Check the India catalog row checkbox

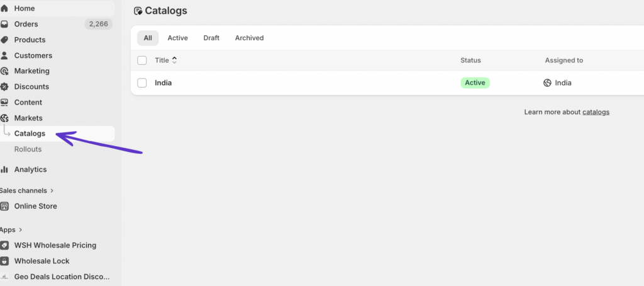coord(142,83)
